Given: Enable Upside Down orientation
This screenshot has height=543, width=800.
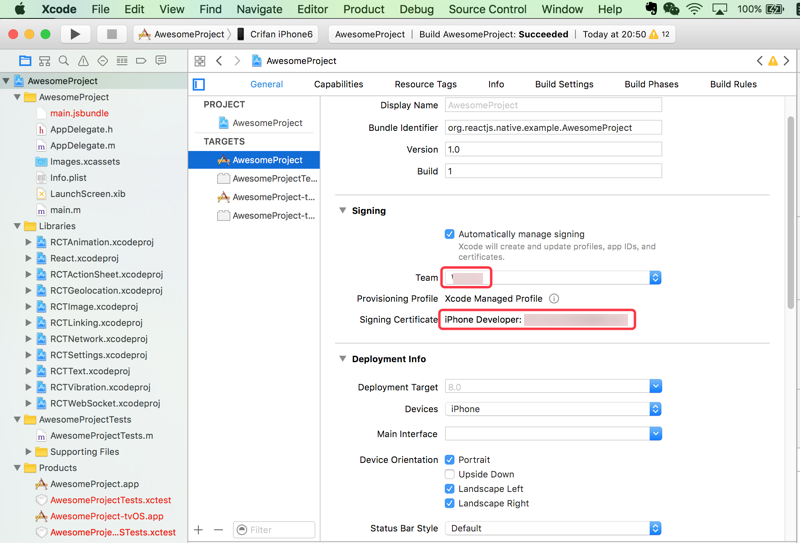Looking at the screenshot, I should pos(449,474).
